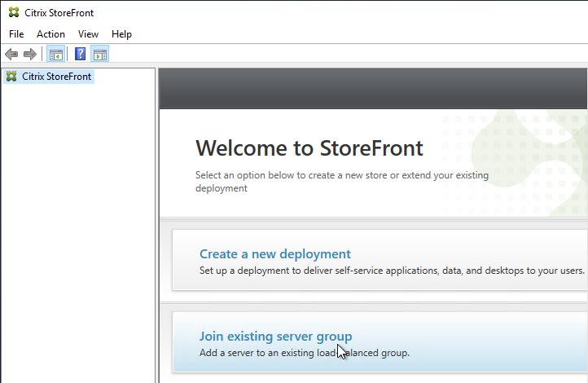Open the Help menu
Viewport: 588px width, 383px height.
tap(121, 34)
